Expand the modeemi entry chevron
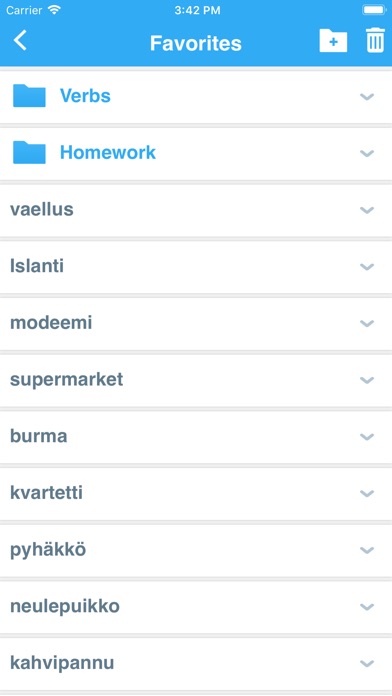The width and height of the screenshot is (392, 696). pos(367,323)
